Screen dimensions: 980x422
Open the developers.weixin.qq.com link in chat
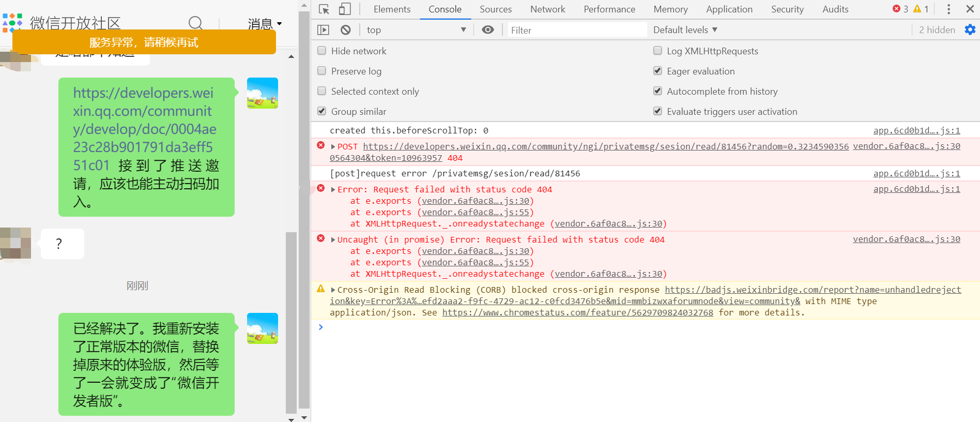145,129
